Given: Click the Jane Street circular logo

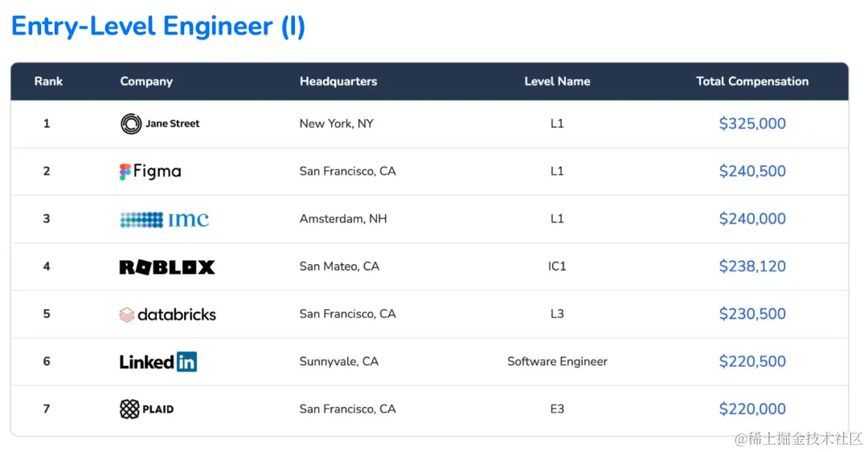Looking at the screenshot, I should pyautogui.click(x=131, y=124).
